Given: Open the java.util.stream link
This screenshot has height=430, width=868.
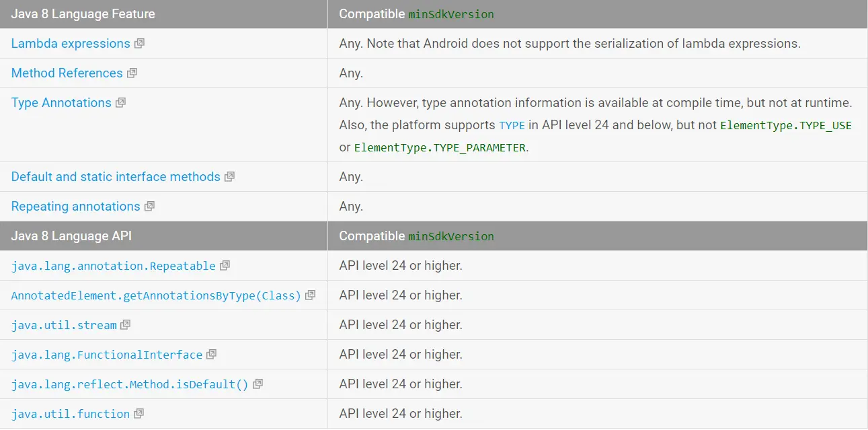Looking at the screenshot, I should click(x=64, y=325).
